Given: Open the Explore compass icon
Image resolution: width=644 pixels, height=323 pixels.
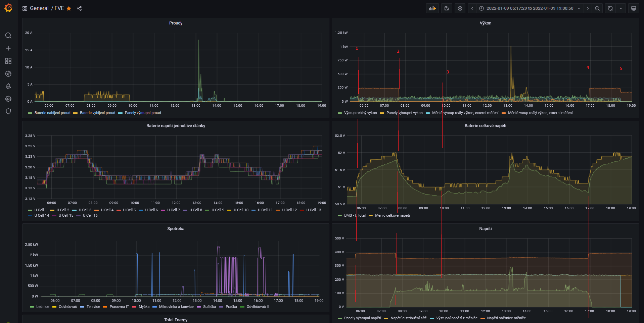Looking at the screenshot, I should (8, 74).
